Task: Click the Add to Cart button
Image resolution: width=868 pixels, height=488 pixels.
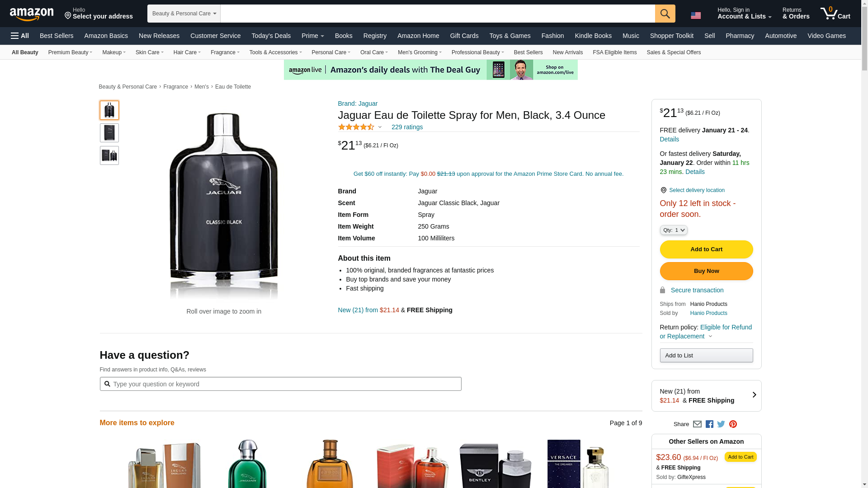Action: point(706,249)
